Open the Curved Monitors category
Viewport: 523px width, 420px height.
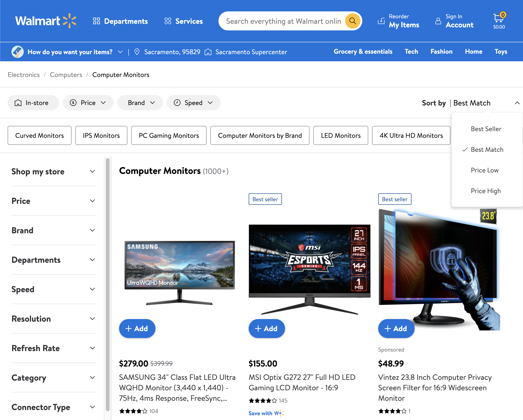39,135
